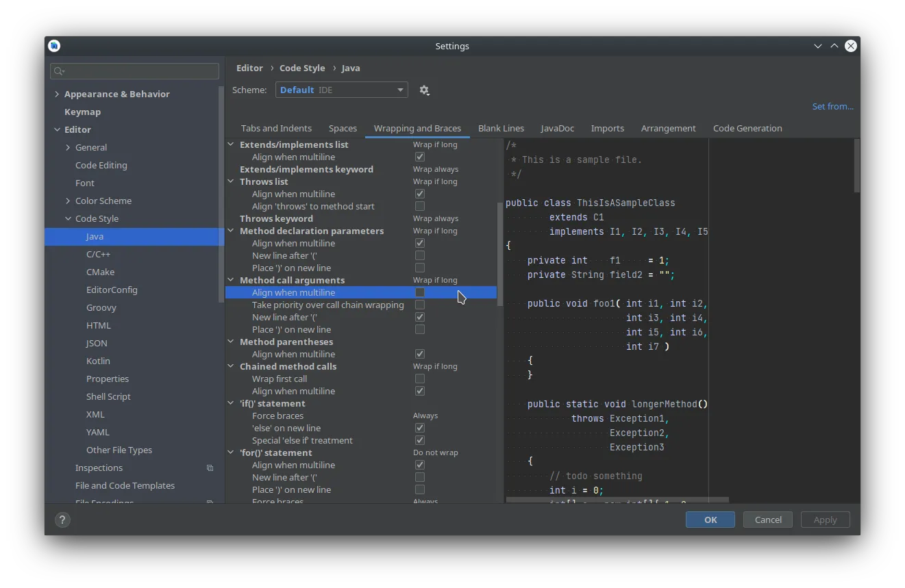The height and width of the screenshot is (588, 905).
Task: Select Kotlin code style
Action: (x=98, y=361)
